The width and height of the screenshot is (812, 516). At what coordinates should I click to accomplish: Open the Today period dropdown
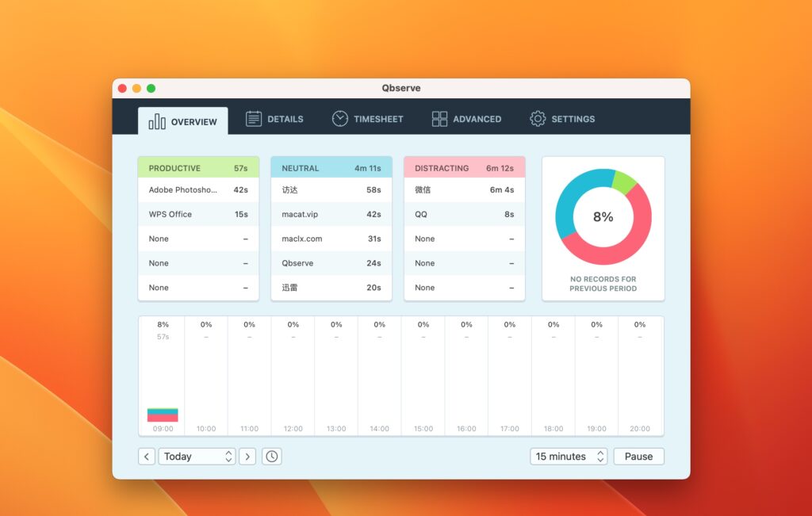197,457
